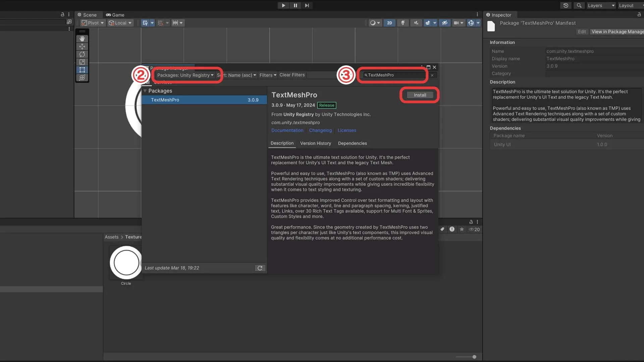Select the Circle texture thumbnail
Image resolution: width=644 pixels, height=362 pixels.
(x=126, y=263)
